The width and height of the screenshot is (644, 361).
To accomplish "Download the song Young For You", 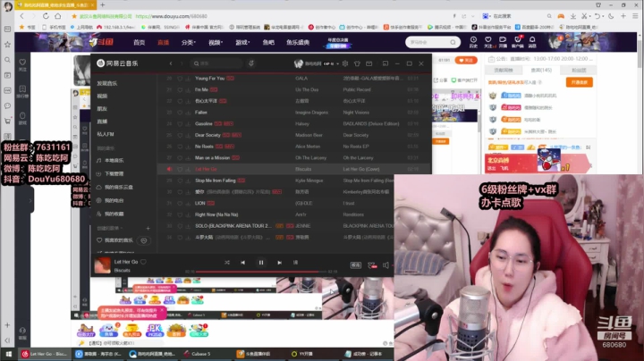I will pos(188,79).
